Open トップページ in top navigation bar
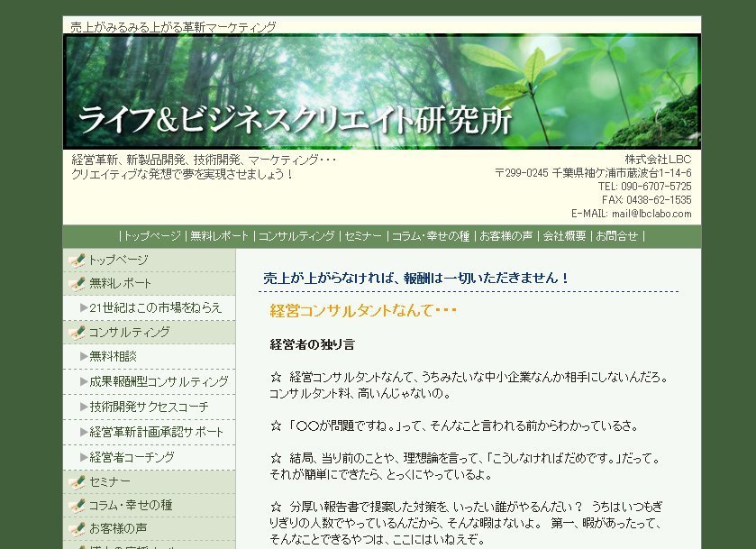The width and height of the screenshot is (756, 549). (x=152, y=236)
